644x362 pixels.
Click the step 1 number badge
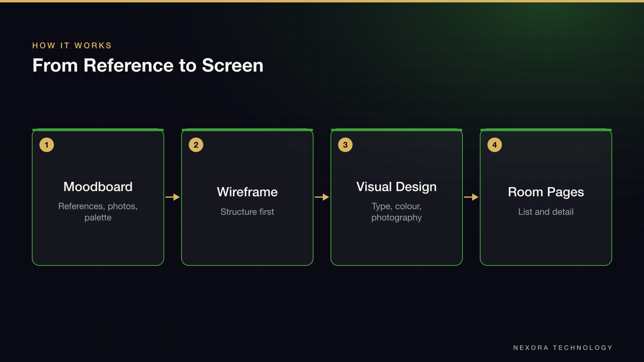tap(47, 145)
